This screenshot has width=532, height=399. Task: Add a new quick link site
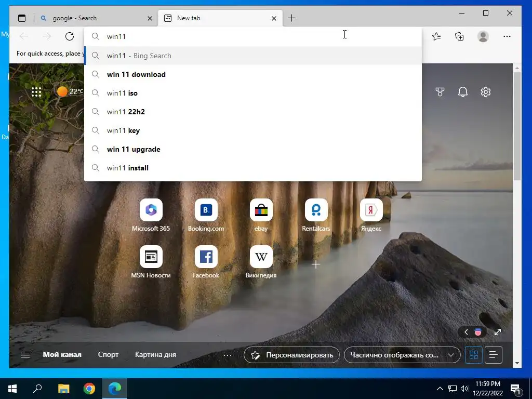pyautogui.click(x=316, y=264)
